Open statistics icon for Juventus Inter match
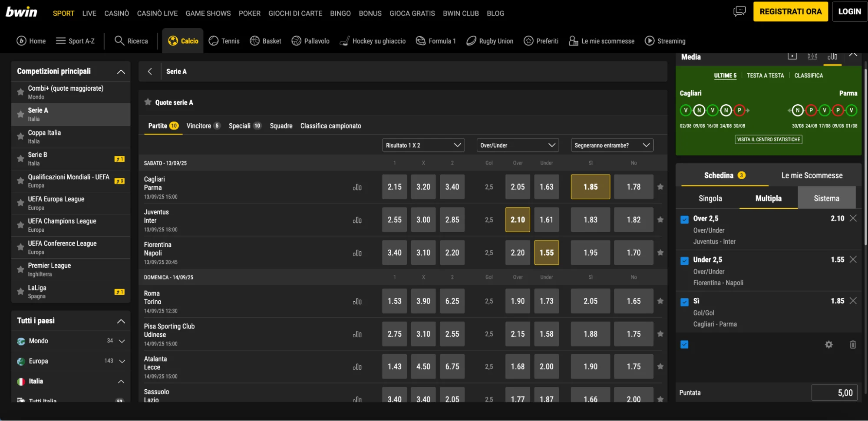Screen dimensions: 868x421 point(357,220)
